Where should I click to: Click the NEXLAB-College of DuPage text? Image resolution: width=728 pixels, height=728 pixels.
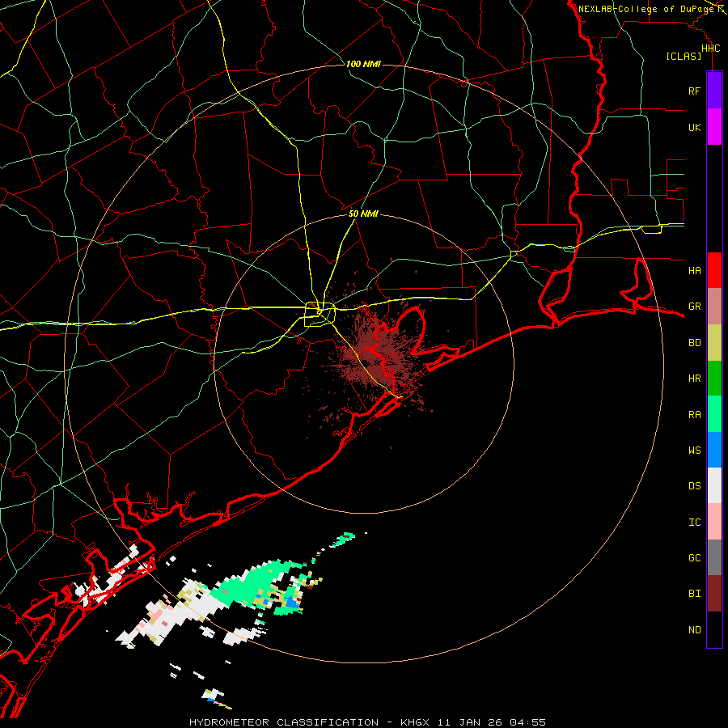click(645, 9)
